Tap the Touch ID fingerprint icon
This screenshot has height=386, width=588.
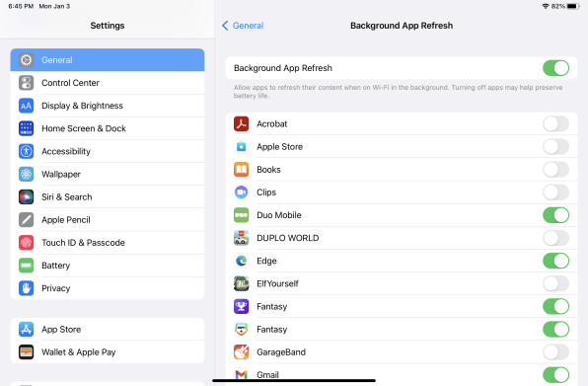coord(27,243)
